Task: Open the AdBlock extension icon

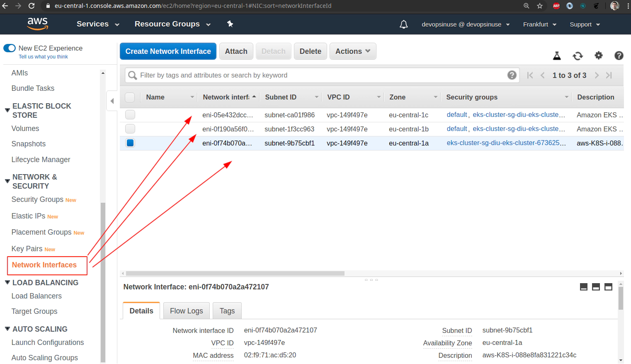Action: 556,6
